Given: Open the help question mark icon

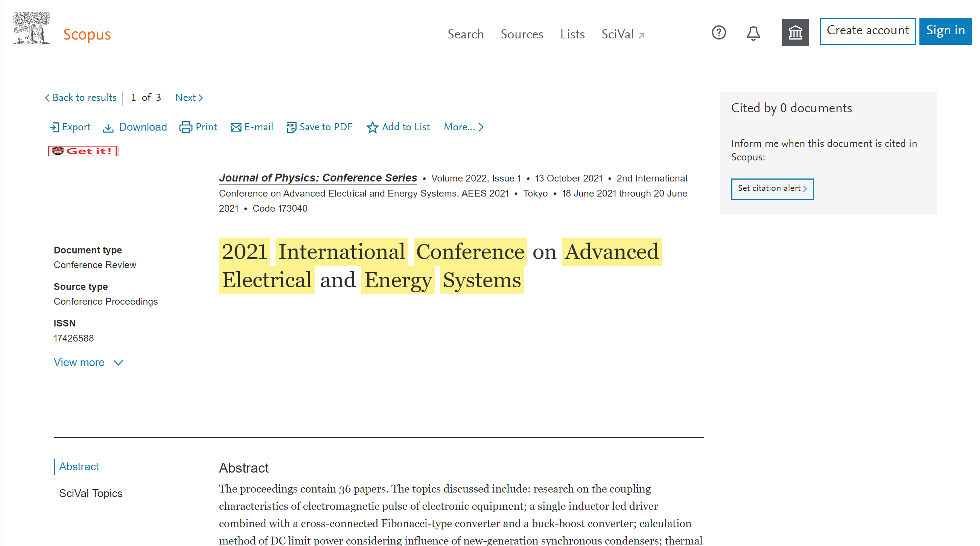Looking at the screenshot, I should (x=719, y=33).
